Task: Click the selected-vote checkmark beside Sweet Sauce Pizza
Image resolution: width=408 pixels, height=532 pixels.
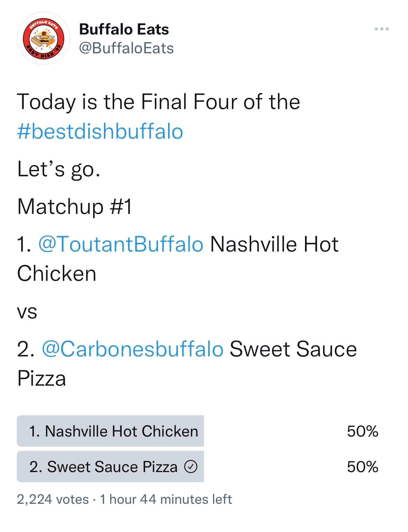Action: 191,467
